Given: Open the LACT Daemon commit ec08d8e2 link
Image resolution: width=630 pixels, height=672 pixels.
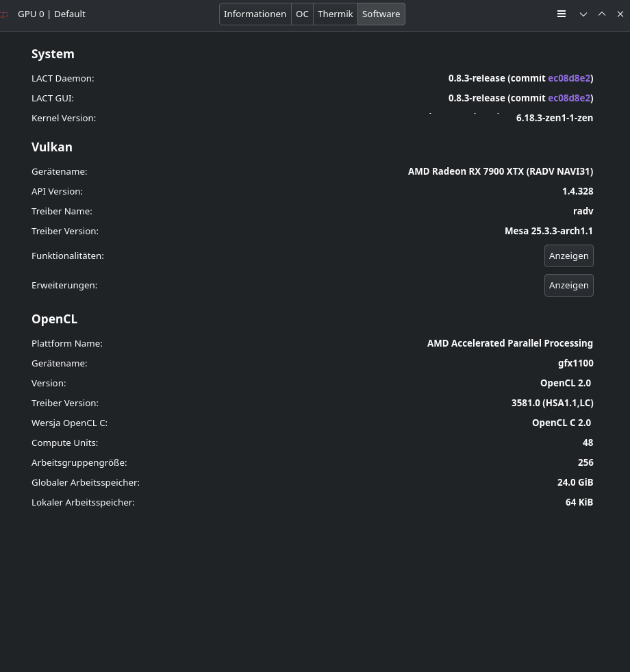Looking at the screenshot, I should [x=568, y=78].
